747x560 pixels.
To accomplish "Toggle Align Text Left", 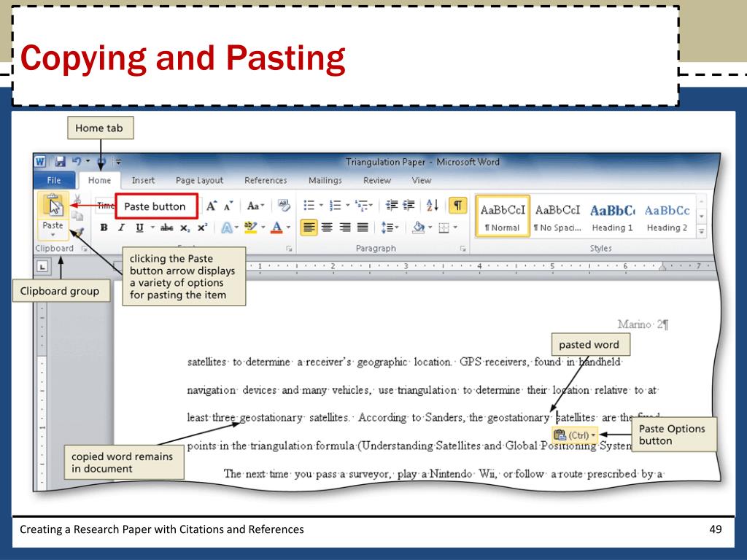I will (x=309, y=227).
